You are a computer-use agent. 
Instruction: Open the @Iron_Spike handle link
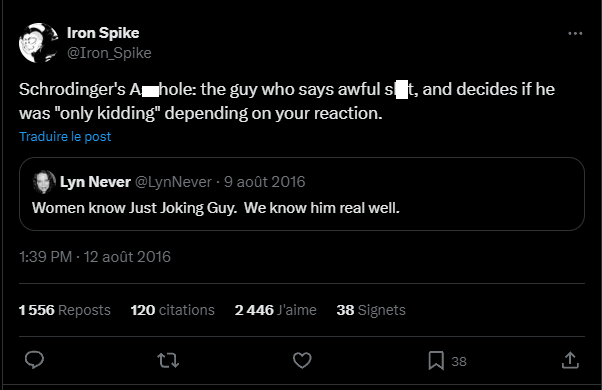(x=109, y=53)
